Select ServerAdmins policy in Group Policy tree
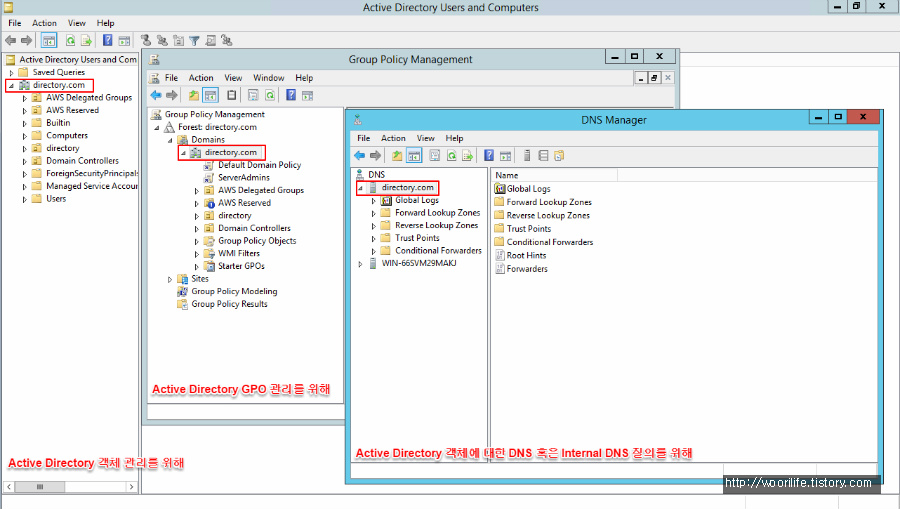Screen dimensions: 900x509 (x=244, y=177)
